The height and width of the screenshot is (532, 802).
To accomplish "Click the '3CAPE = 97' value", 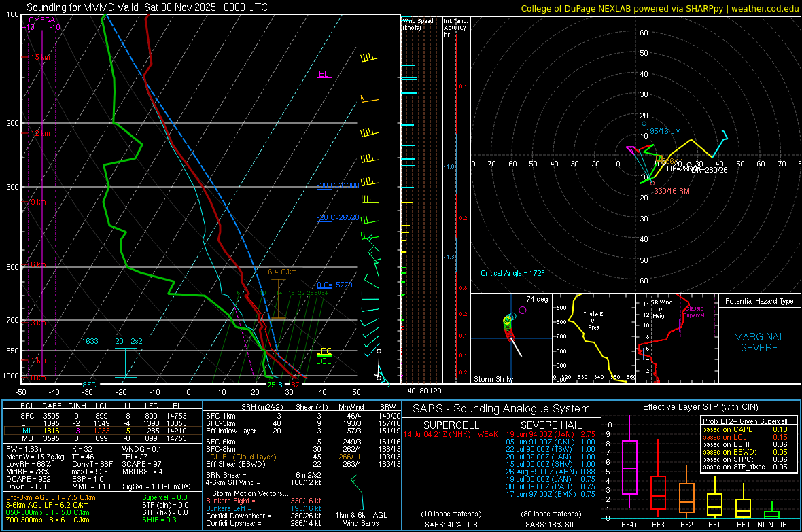I will 141,464.
